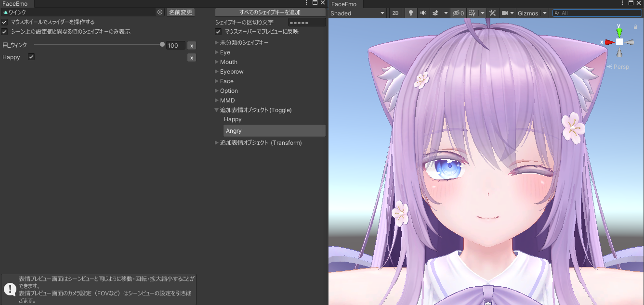Viewport: 644px width, 305px height.
Task: Uncheck the Happy toggle checkbox
Action: pos(31,57)
